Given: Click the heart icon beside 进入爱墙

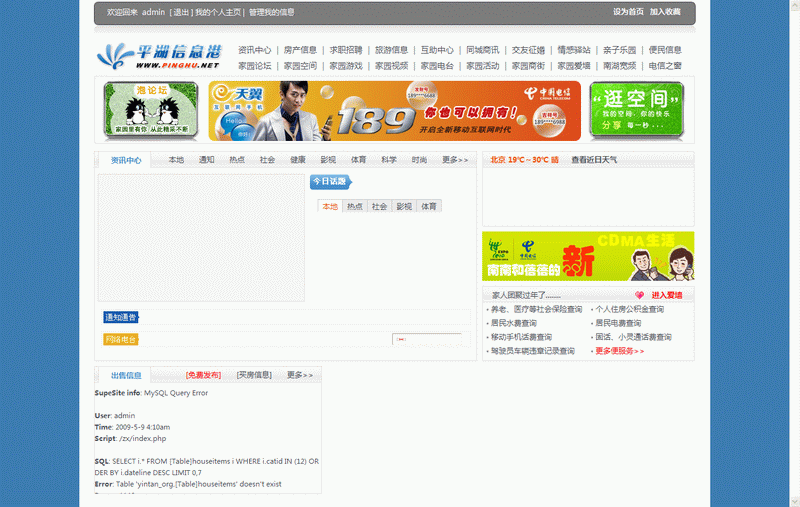Looking at the screenshot, I should (x=639, y=295).
